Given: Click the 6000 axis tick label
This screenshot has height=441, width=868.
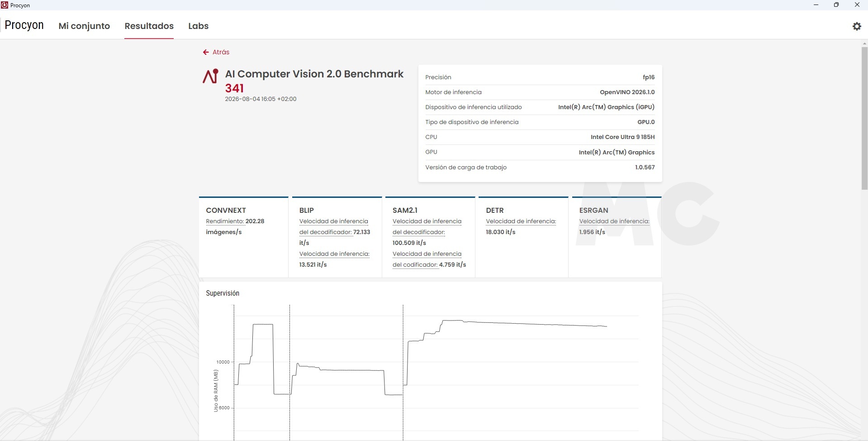Looking at the screenshot, I should pos(224,408).
